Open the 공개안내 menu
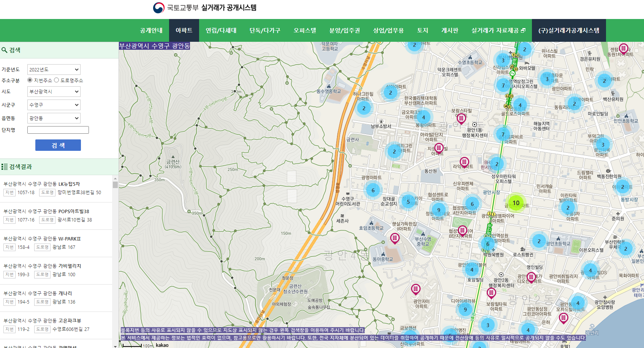 coord(151,30)
